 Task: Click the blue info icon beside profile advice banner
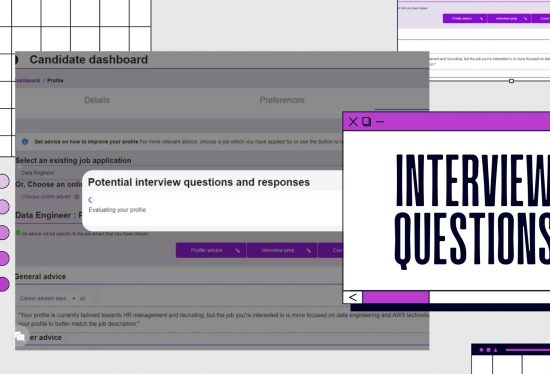pyautogui.click(x=25, y=142)
